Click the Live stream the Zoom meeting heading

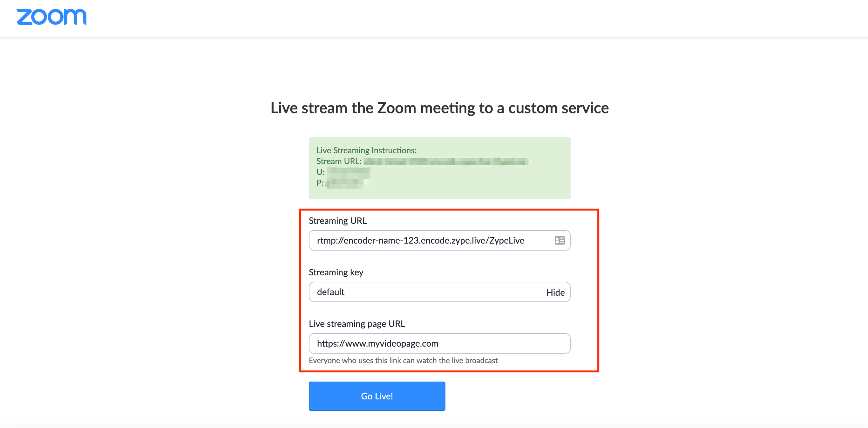pyautogui.click(x=439, y=108)
